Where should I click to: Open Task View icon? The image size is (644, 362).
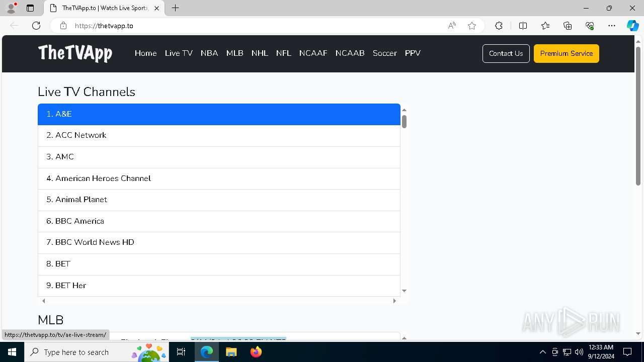pos(181,352)
